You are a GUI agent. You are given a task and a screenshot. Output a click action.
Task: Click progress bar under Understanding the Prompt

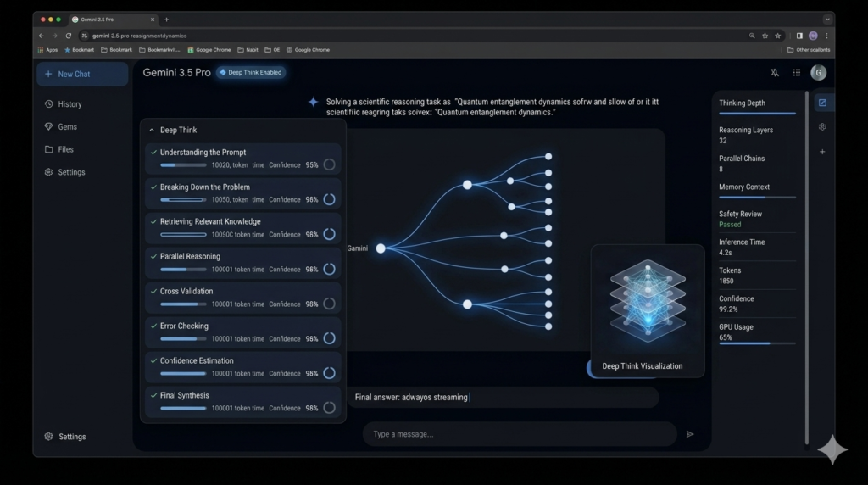[183, 165]
